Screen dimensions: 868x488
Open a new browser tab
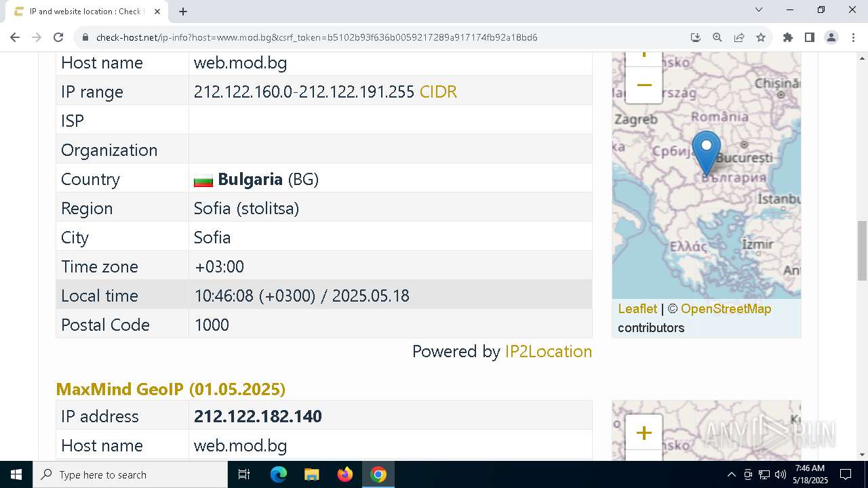tap(183, 12)
